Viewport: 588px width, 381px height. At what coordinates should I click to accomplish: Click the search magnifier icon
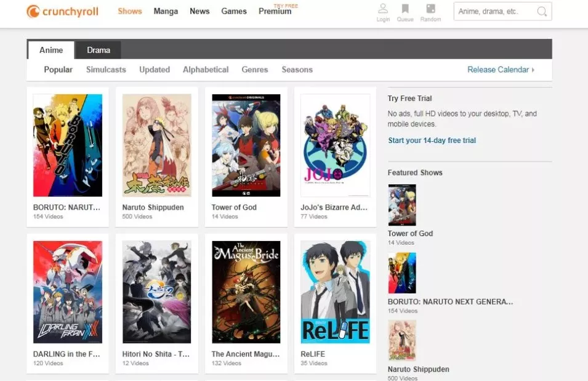[x=541, y=11]
